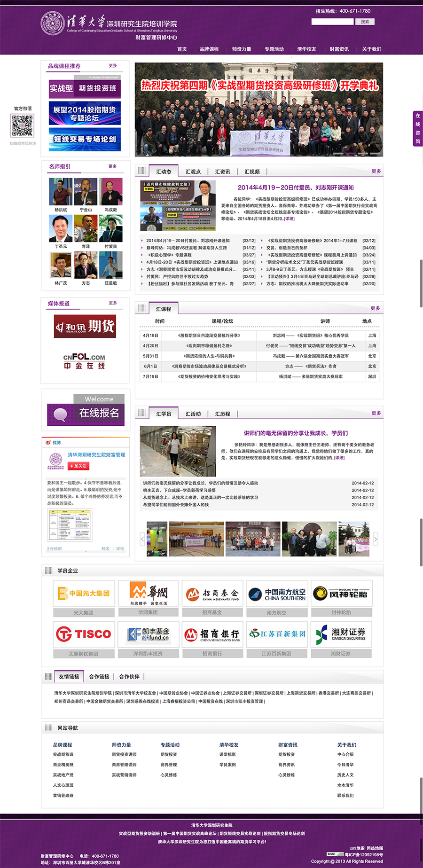Switch to the 友情链接 tab

coord(69,676)
